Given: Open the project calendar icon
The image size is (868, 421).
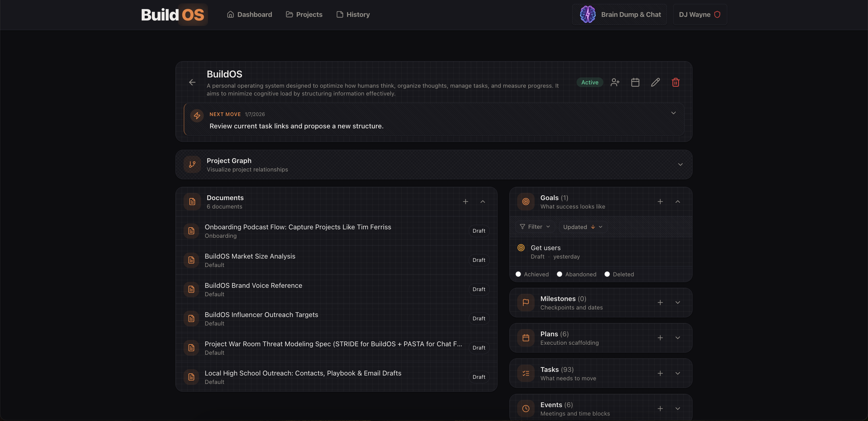Looking at the screenshot, I should (x=635, y=83).
